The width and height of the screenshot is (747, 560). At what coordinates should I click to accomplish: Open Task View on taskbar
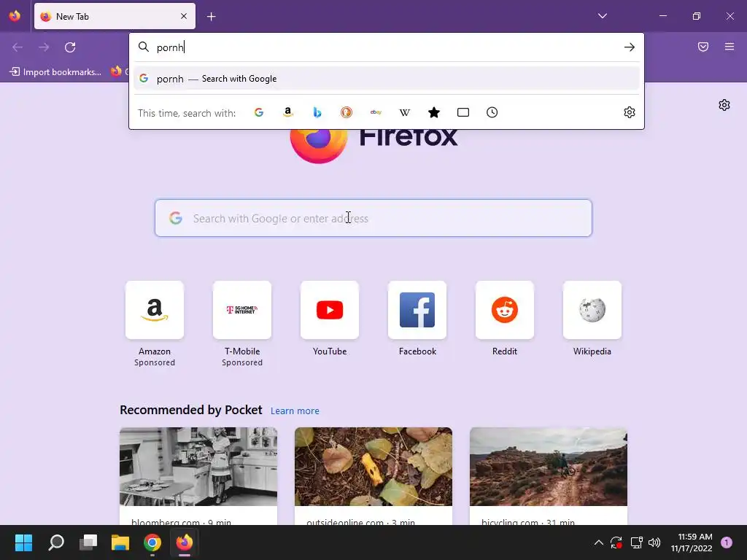(88, 542)
